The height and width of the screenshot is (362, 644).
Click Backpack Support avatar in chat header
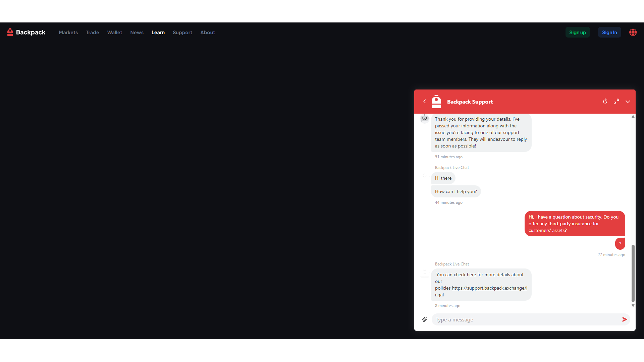(x=436, y=102)
